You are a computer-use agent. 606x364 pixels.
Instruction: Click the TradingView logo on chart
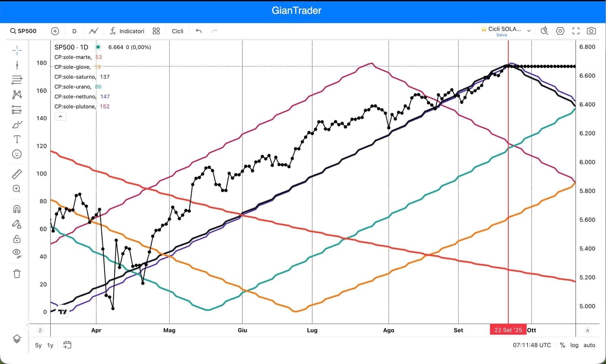coord(63,312)
